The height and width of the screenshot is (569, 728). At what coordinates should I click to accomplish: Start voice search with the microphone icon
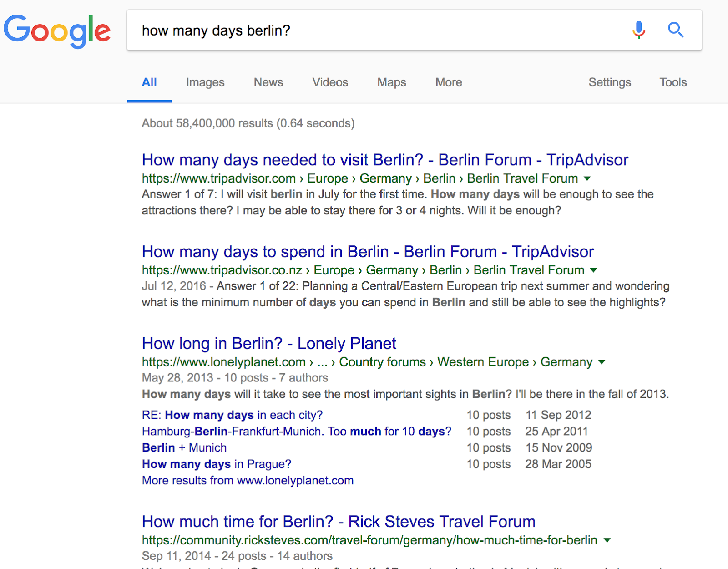(639, 30)
